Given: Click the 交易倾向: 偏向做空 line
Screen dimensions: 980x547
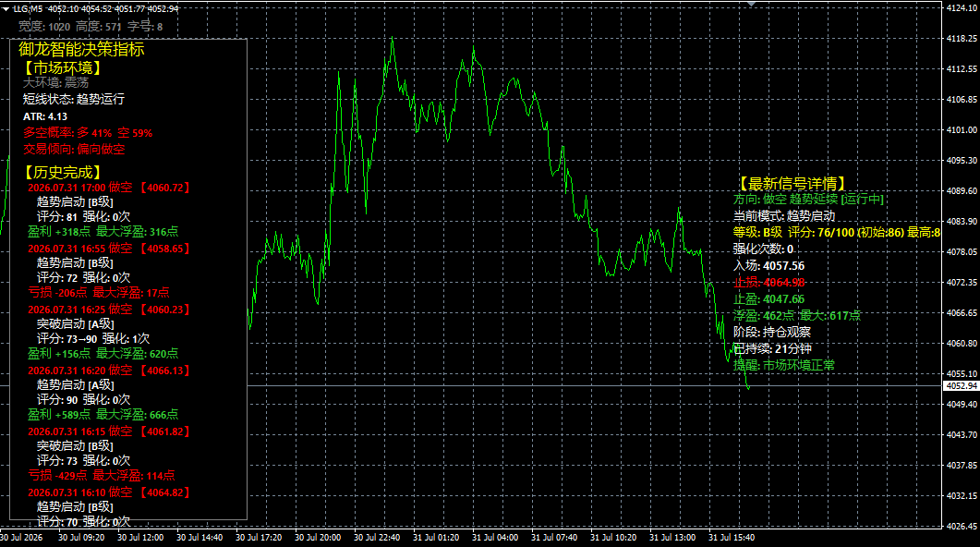Looking at the screenshot, I should [74, 149].
